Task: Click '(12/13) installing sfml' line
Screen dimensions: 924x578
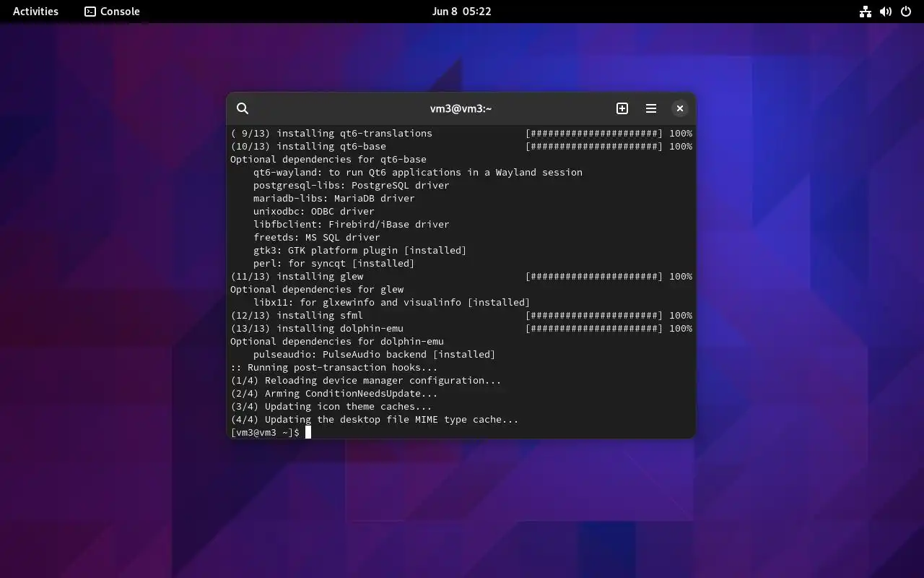Action: pos(297,315)
